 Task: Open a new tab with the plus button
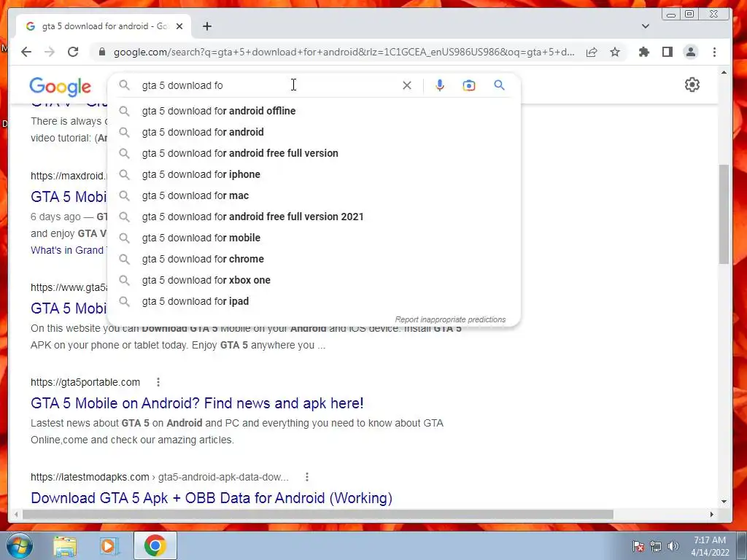(206, 26)
